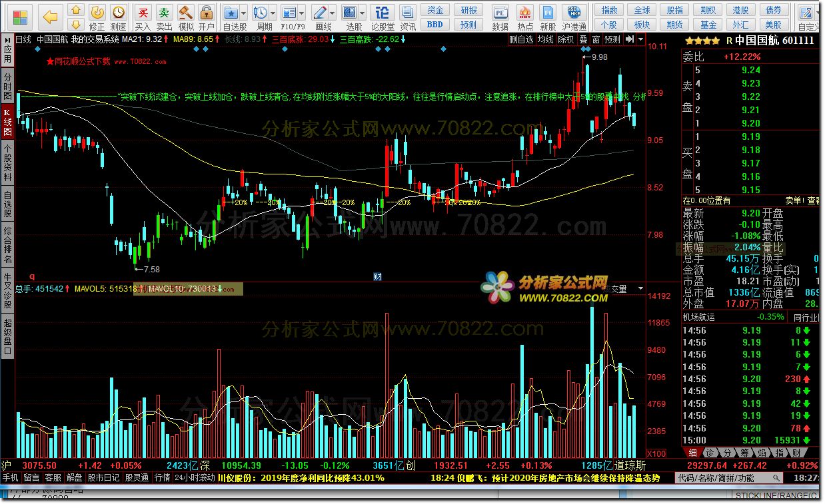Open 股市日记 in status bar
The image size is (825, 504).
pyautogui.click(x=103, y=477)
